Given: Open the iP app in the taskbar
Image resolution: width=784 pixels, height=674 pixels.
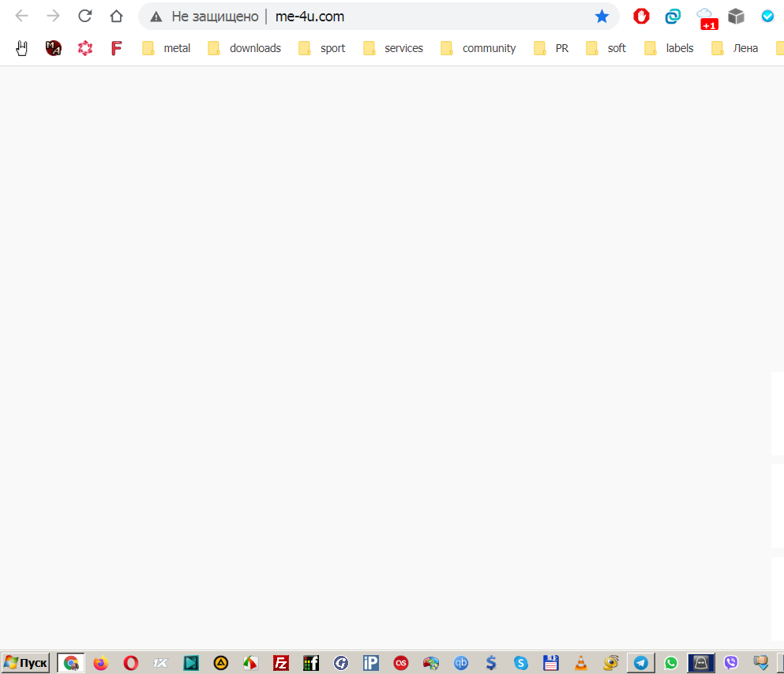Looking at the screenshot, I should (x=371, y=663).
